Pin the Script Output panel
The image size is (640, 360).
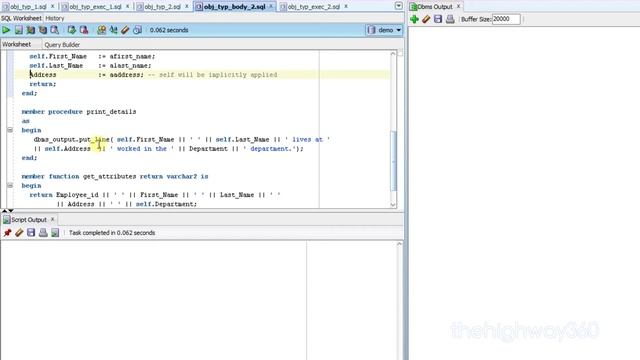coord(7,233)
